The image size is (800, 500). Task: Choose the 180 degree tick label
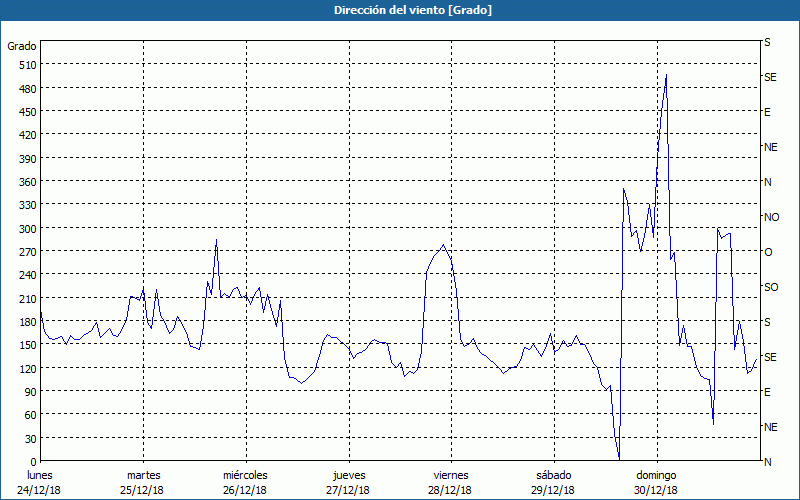(x=28, y=322)
